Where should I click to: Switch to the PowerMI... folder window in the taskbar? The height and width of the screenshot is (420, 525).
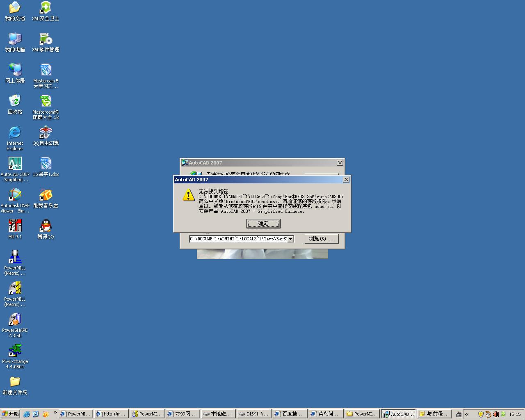coord(362,414)
